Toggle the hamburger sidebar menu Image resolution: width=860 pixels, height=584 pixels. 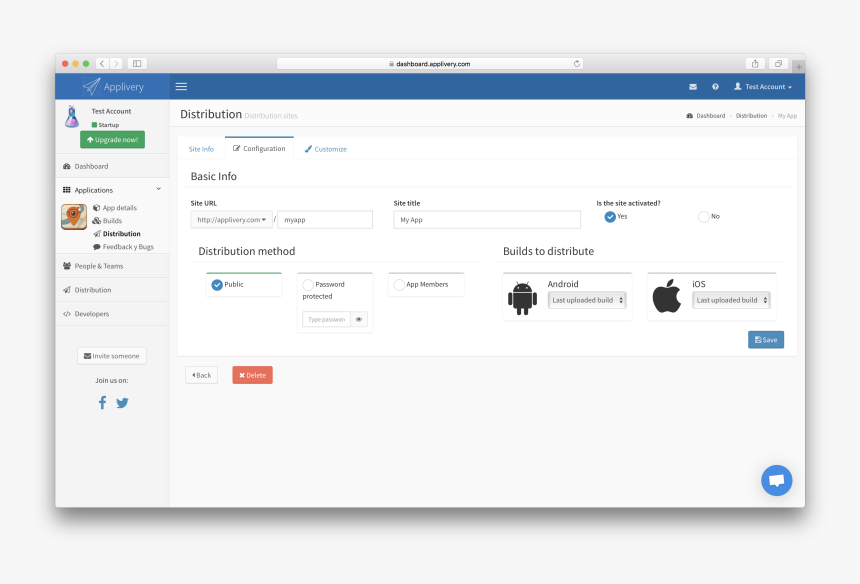pyautogui.click(x=181, y=87)
